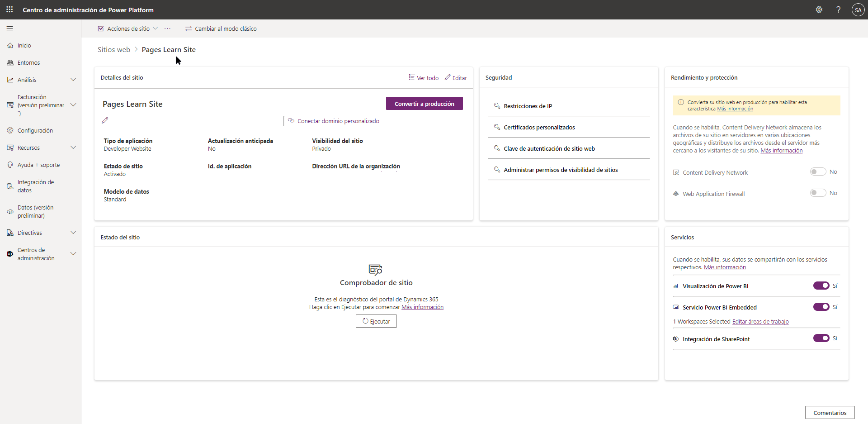868x424 pixels.
Task: Expand Centros de administración section
Action: pyautogui.click(x=73, y=254)
